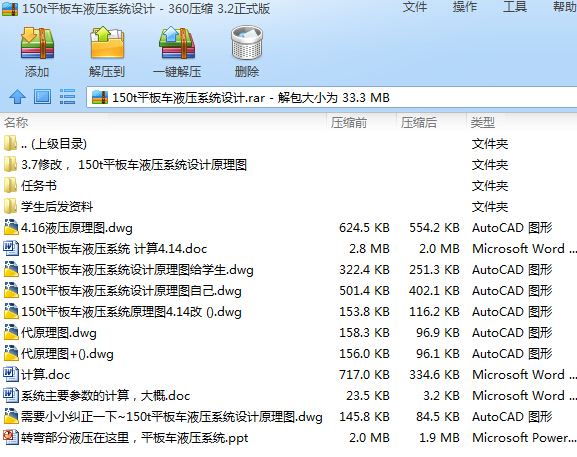Switch to list view button
Screen dimensions: 577x457
pos(67,97)
